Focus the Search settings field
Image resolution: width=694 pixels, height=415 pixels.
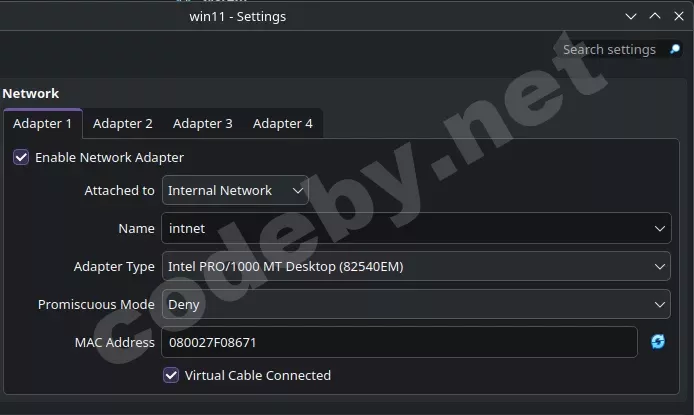pyautogui.click(x=608, y=49)
